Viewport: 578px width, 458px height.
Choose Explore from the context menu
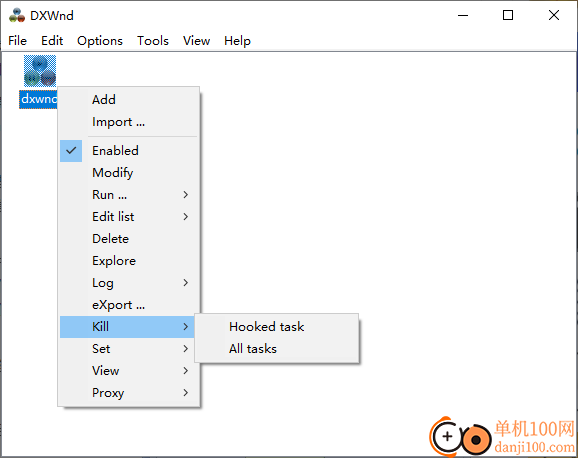coord(129,261)
